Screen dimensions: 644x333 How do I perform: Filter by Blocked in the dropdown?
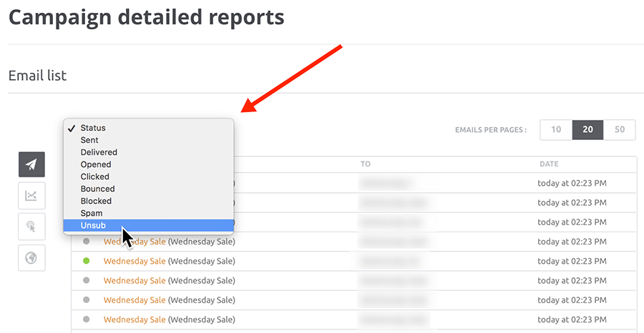point(148,201)
